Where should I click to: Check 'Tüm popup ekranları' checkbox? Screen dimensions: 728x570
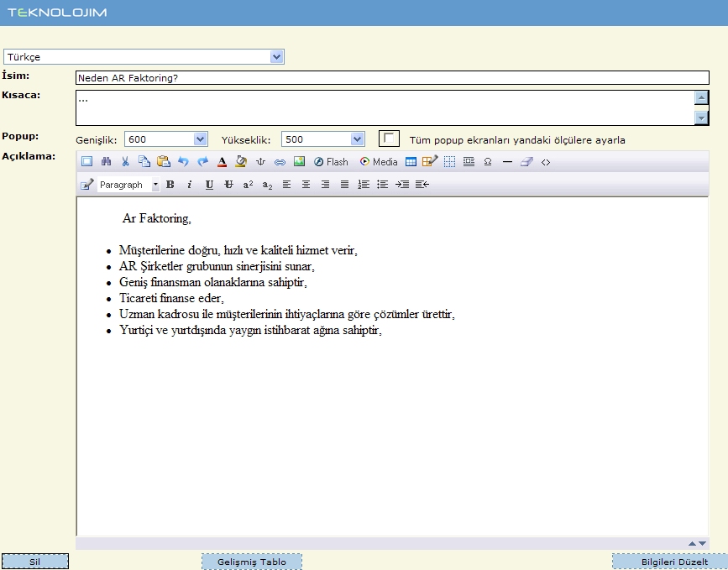(x=389, y=139)
